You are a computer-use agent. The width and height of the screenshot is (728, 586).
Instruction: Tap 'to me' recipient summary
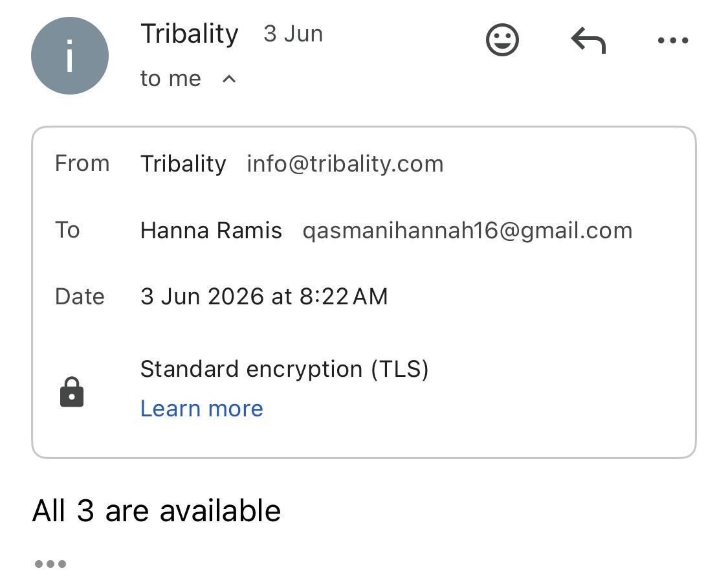pos(170,78)
